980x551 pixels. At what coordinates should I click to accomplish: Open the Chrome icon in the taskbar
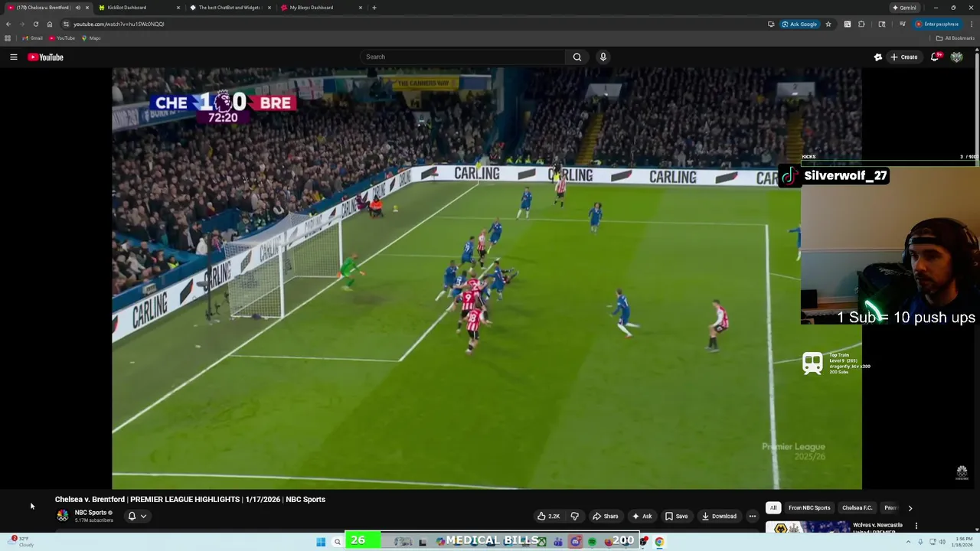[x=659, y=542]
